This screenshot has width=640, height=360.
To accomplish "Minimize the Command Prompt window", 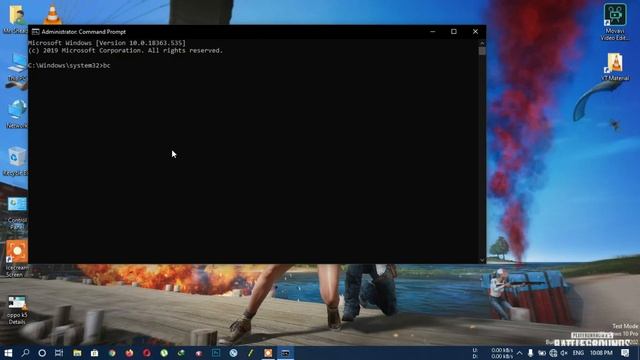I will [433, 32].
